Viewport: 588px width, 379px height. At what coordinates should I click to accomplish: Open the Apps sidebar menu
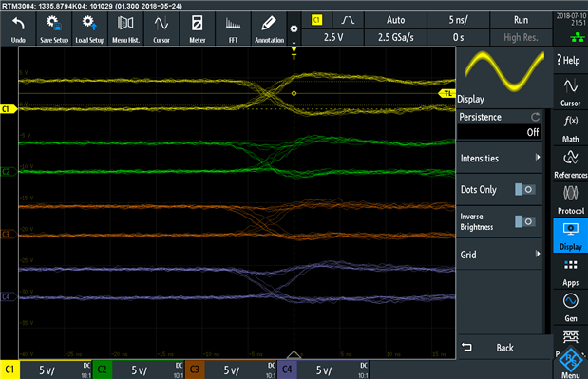click(570, 272)
